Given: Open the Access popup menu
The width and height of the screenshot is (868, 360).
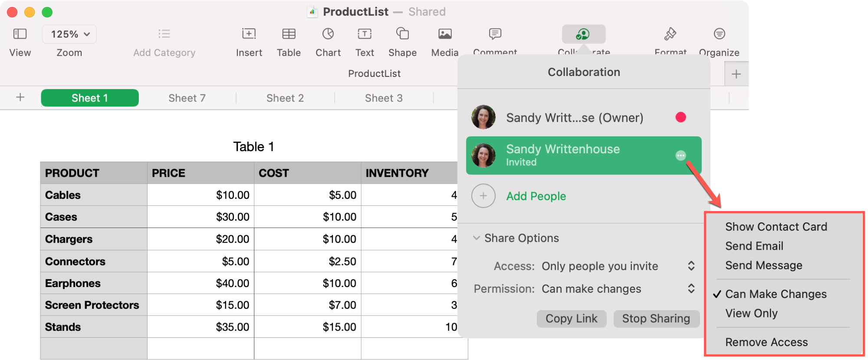Looking at the screenshot, I should [x=691, y=266].
